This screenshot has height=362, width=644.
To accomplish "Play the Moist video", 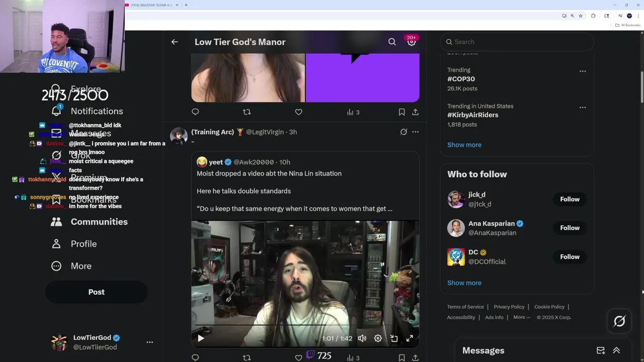I will click(x=201, y=338).
